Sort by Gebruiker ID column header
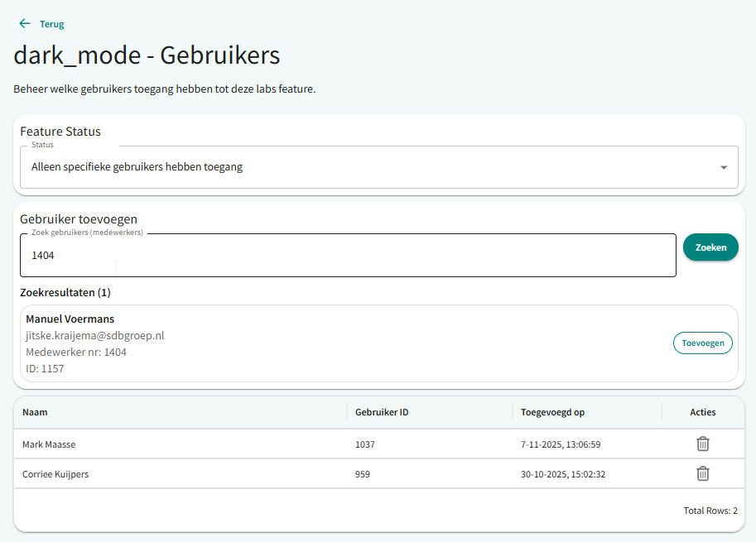756x542 pixels. pos(382,412)
